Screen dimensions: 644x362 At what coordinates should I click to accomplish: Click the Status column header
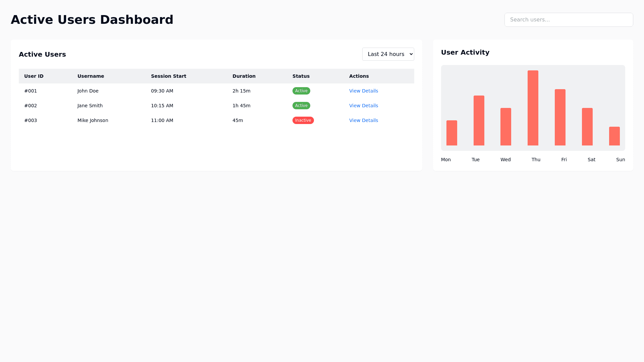click(x=301, y=76)
